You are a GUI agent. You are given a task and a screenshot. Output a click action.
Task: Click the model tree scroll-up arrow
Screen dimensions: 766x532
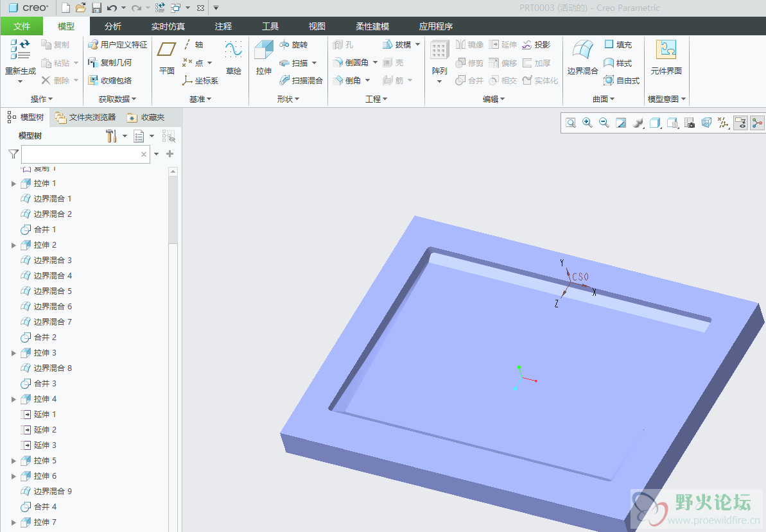tap(173, 171)
